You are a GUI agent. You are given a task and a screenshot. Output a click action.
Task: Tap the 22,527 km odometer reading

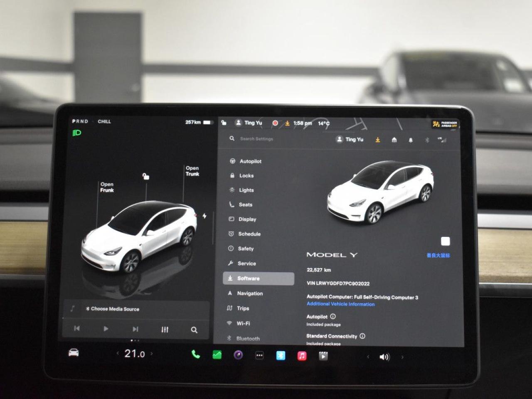(319, 270)
